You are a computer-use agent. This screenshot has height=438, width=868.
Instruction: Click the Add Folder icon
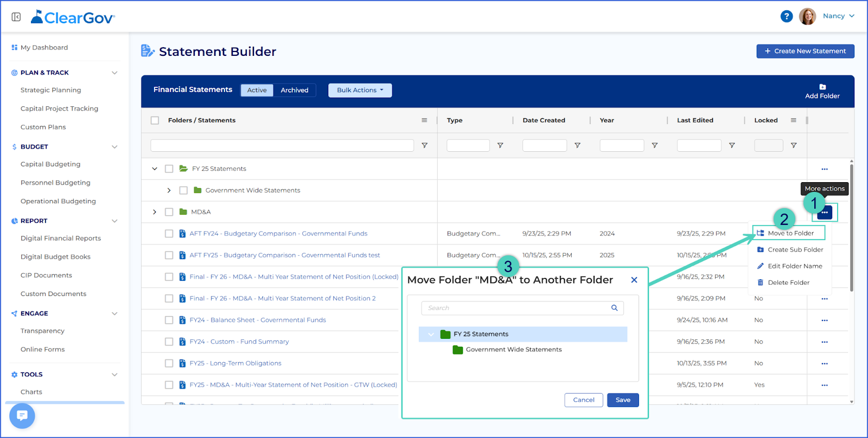[x=822, y=87]
